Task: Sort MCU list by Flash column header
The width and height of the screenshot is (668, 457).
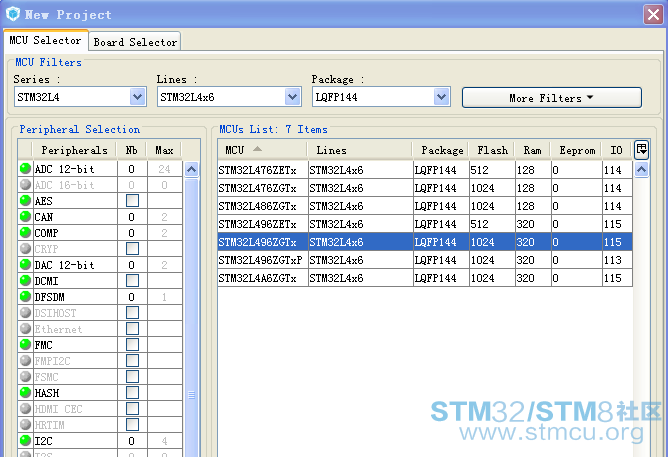Action: coord(492,150)
